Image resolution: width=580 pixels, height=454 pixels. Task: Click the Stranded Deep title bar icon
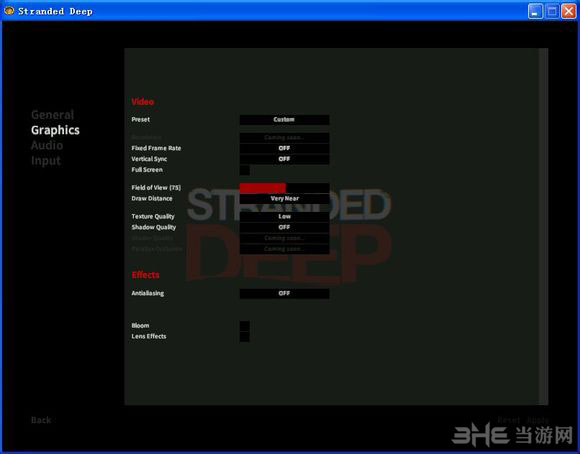pyautogui.click(x=9, y=11)
